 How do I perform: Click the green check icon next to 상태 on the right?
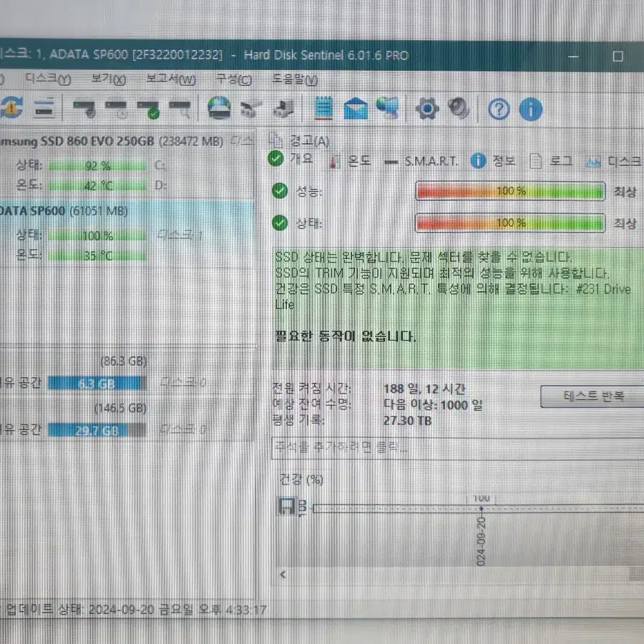[280, 223]
